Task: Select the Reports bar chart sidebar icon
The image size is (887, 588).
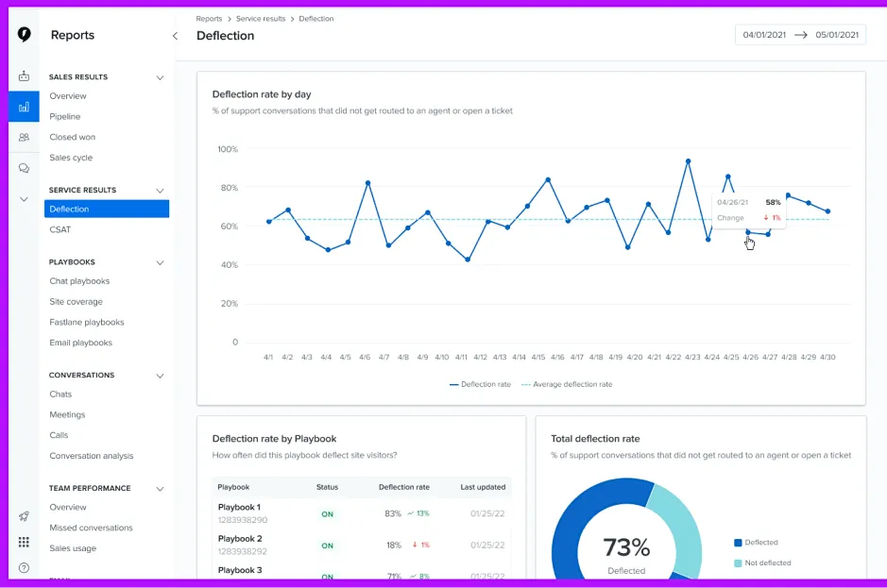Action: [24, 107]
